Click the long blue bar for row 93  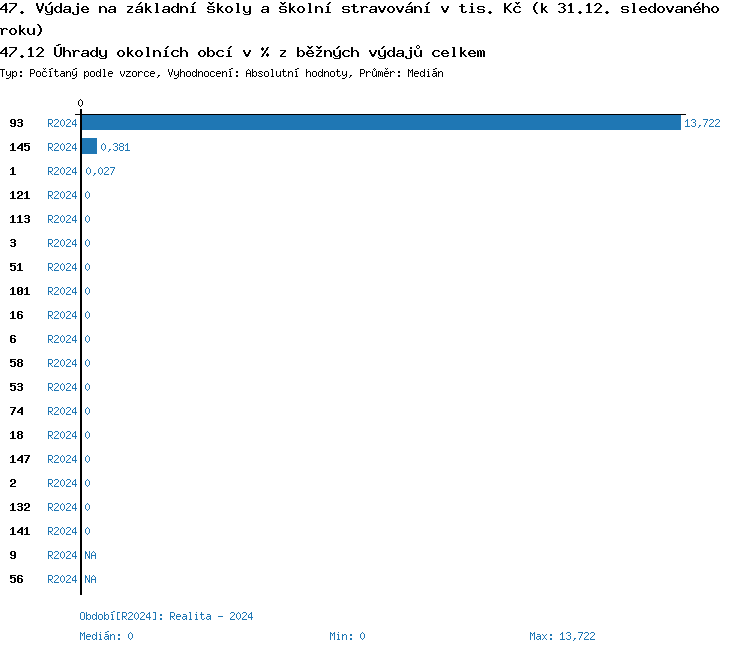coord(380,123)
